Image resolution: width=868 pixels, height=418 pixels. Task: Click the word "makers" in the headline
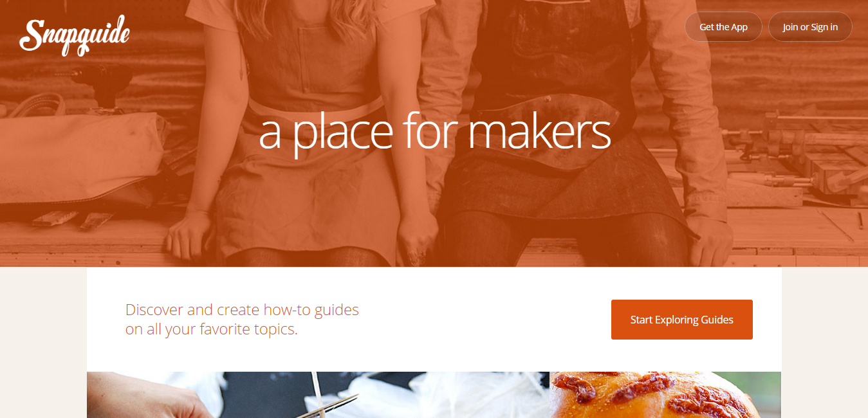(x=539, y=131)
